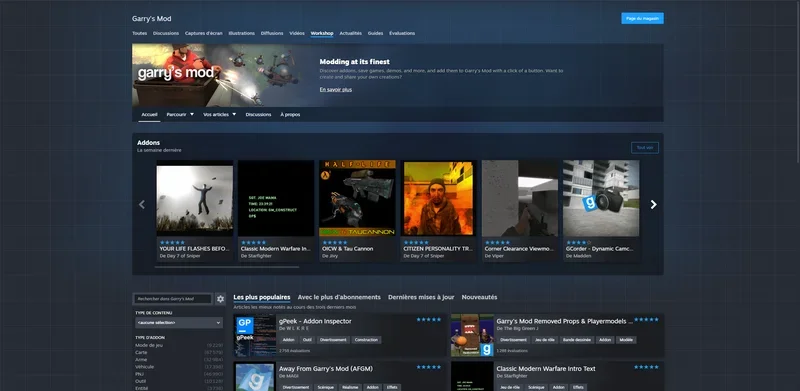Image resolution: width=800 pixels, height=391 pixels.
Task: Click the Modèle tag on Removed Props card
Action: (626, 340)
